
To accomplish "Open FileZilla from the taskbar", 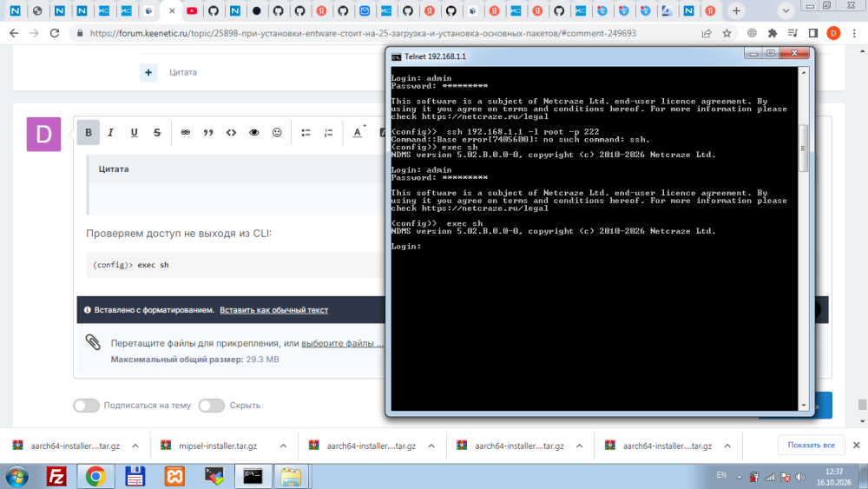I will click(x=56, y=476).
